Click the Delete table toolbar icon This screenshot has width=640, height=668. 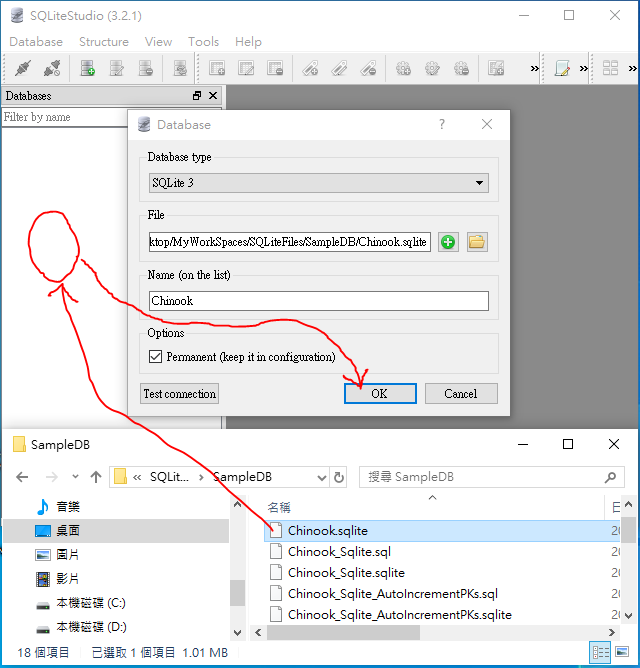(275, 68)
